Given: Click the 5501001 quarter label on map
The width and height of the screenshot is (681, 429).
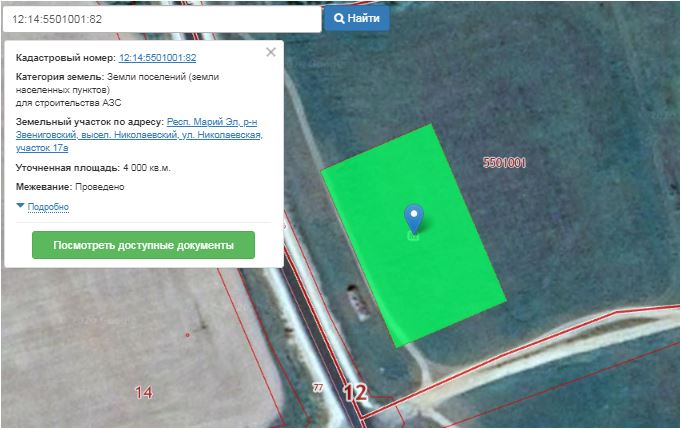Looking at the screenshot, I should pos(504,163).
